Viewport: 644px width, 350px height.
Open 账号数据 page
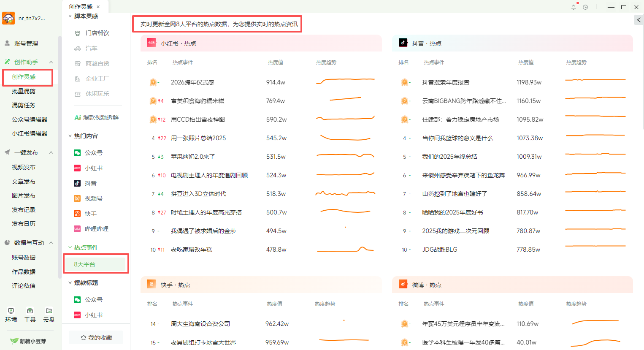tap(24, 258)
